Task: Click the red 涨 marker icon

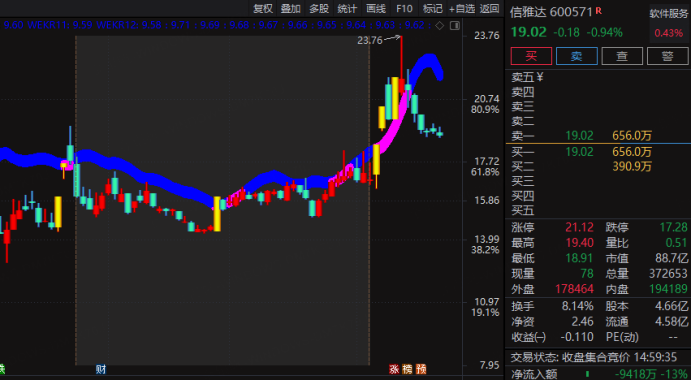Action: 394,369
